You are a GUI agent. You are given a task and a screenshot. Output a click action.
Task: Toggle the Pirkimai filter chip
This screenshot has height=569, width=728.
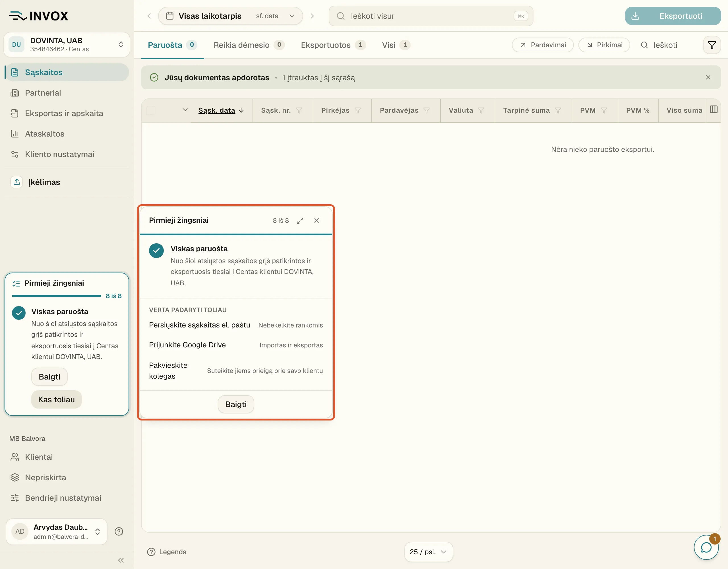pos(604,45)
